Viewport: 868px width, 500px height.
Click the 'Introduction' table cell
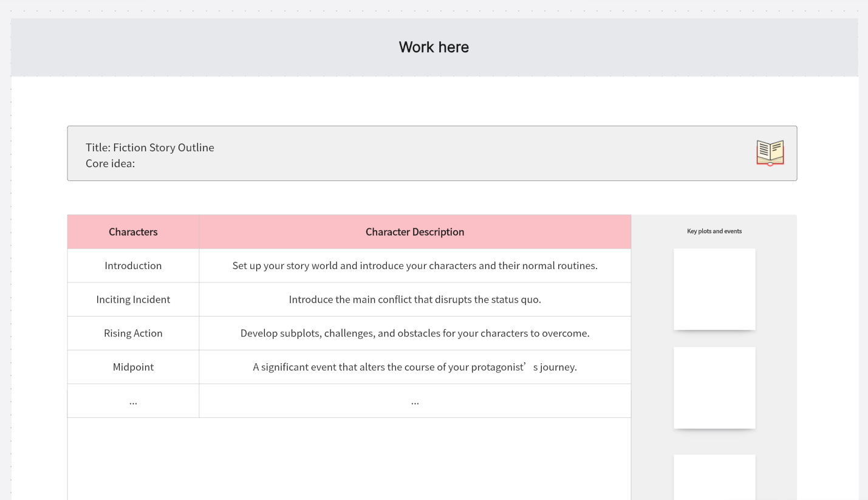pos(133,265)
